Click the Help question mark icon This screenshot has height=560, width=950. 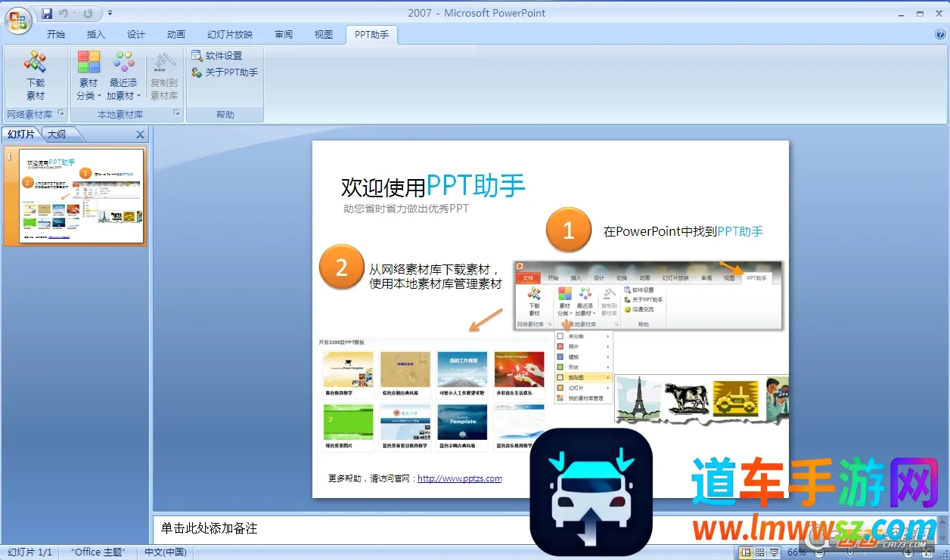939,34
